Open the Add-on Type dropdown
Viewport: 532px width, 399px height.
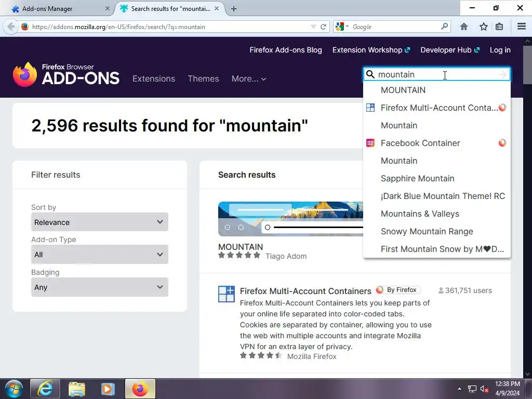tap(99, 254)
